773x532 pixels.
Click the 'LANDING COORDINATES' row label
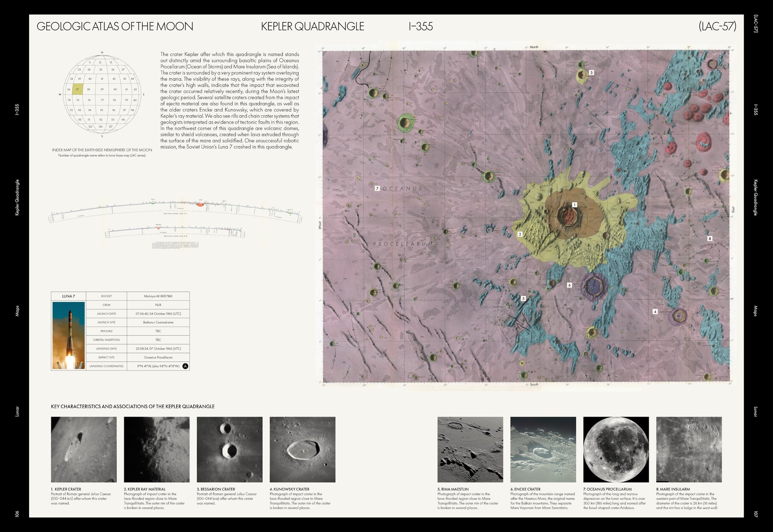click(x=106, y=366)
